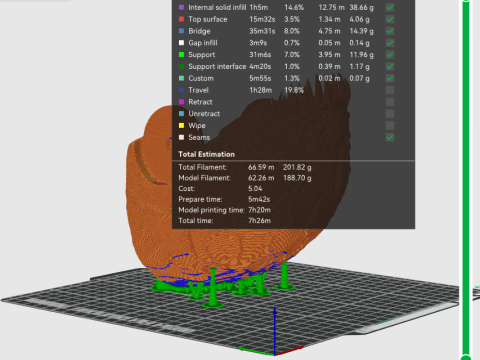480x360 pixels.
Task: Click Model Filament weight 188.70 g
Action: (x=297, y=178)
